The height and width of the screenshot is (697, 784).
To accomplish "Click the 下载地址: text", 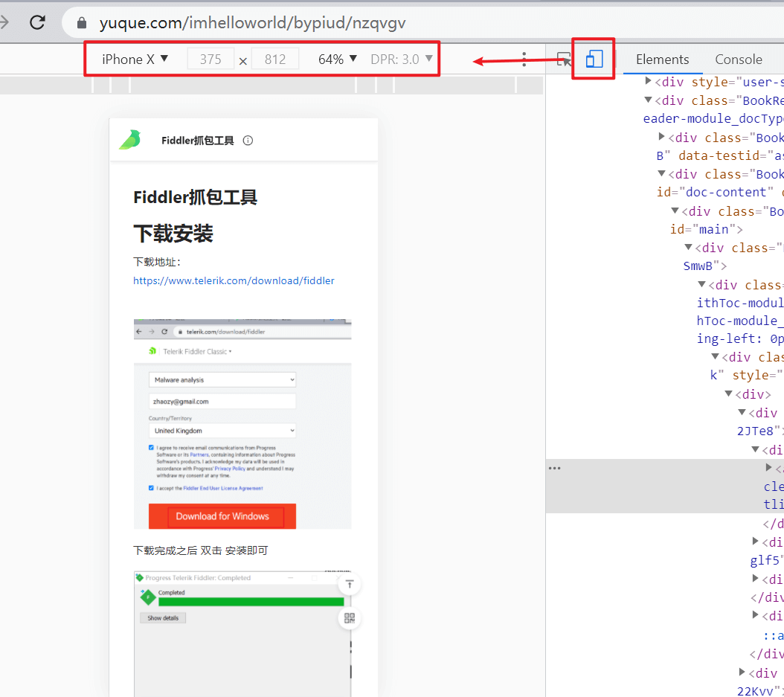I will pyautogui.click(x=157, y=262).
